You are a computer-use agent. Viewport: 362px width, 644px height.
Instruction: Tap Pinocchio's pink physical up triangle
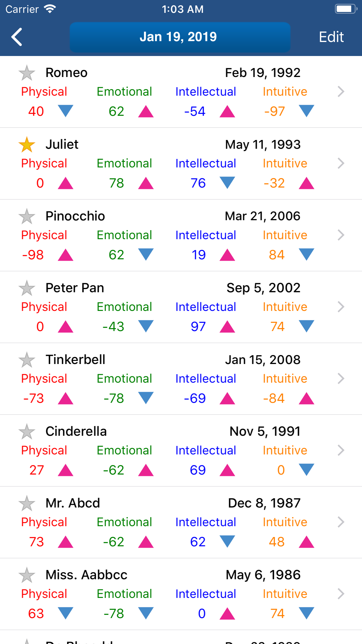[x=66, y=255]
